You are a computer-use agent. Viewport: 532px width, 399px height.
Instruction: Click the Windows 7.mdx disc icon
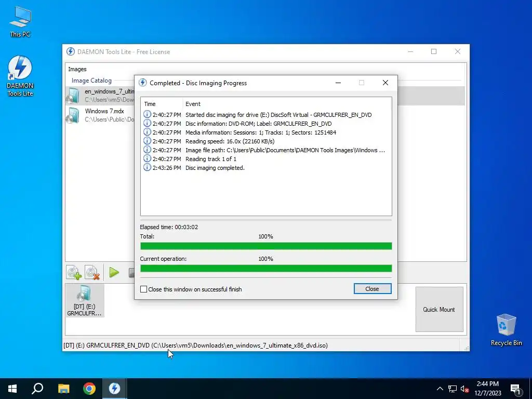(73, 115)
